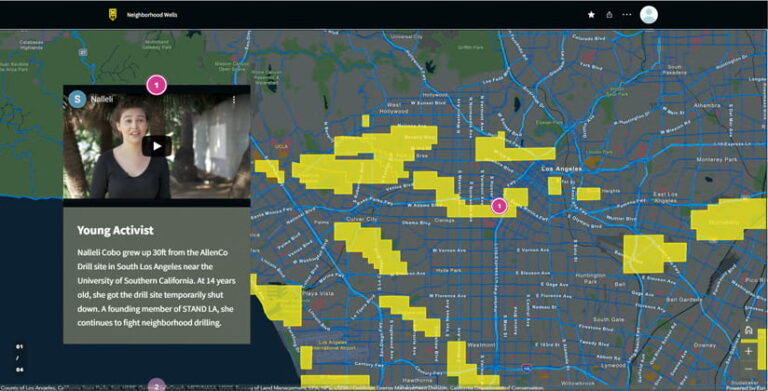
Task: Open the video's vertical-dots options menu
Action: tap(234, 99)
